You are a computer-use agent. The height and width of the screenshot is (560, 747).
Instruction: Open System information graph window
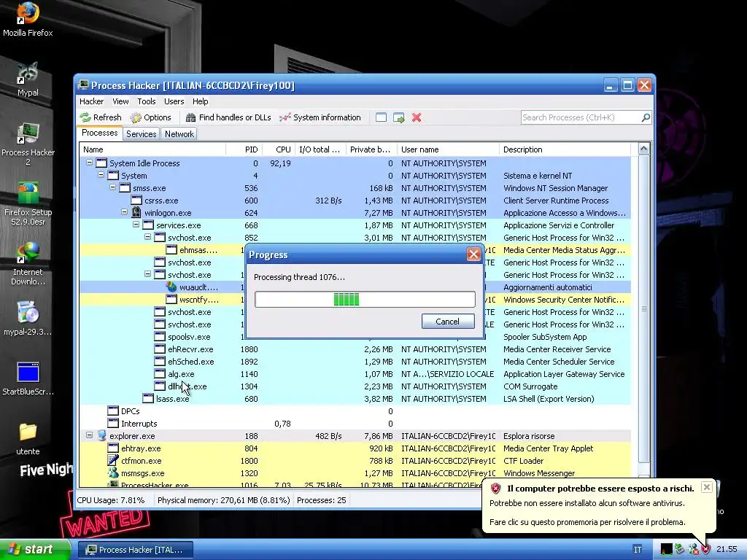pyautogui.click(x=320, y=117)
